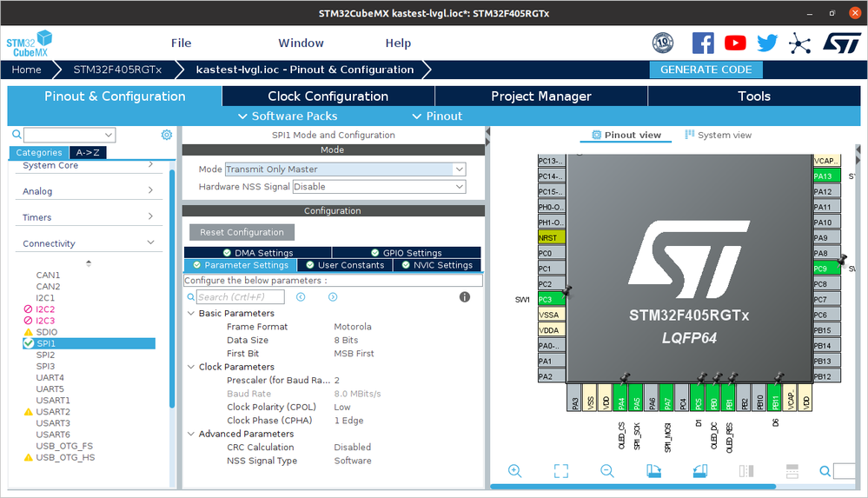Screen dimensions: 868x498
Task: Open the YouTube icon link
Action: pyautogui.click(x=735, y=43)
